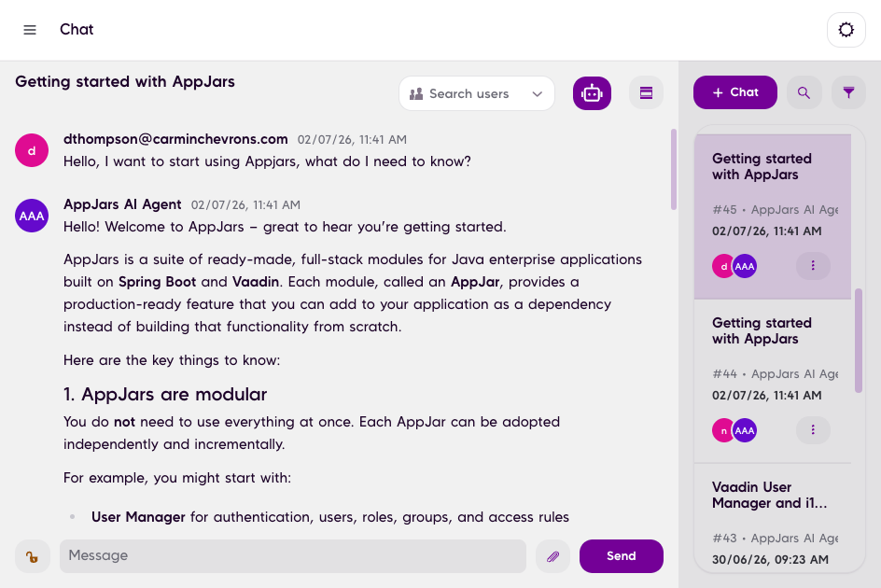Click the 'User Manager' bullet item

[x=329, y=517]
